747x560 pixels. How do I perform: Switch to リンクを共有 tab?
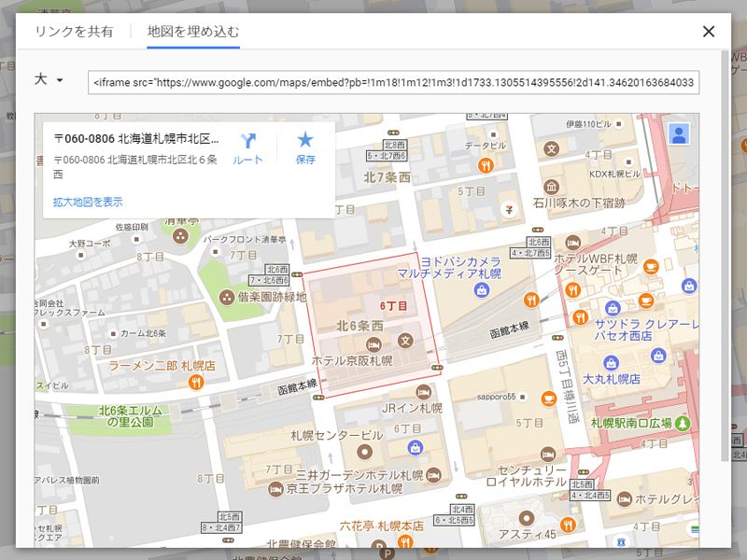74,32
